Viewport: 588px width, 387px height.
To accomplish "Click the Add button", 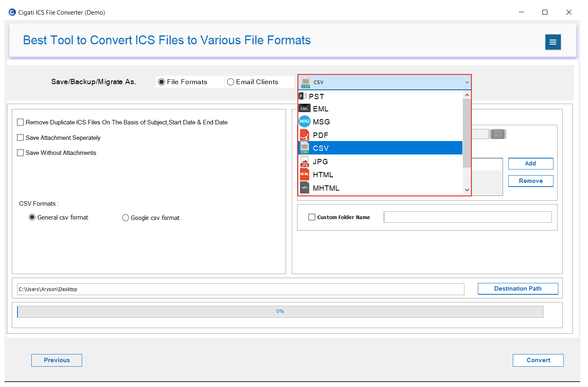I will (531, 163).
